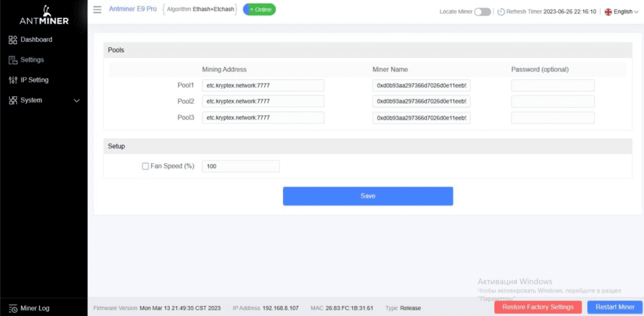The height and width of the screenshot is (316, 644).
Task: Open the English language dropdown
Action: pyautogui.click(x=621, y=11)
